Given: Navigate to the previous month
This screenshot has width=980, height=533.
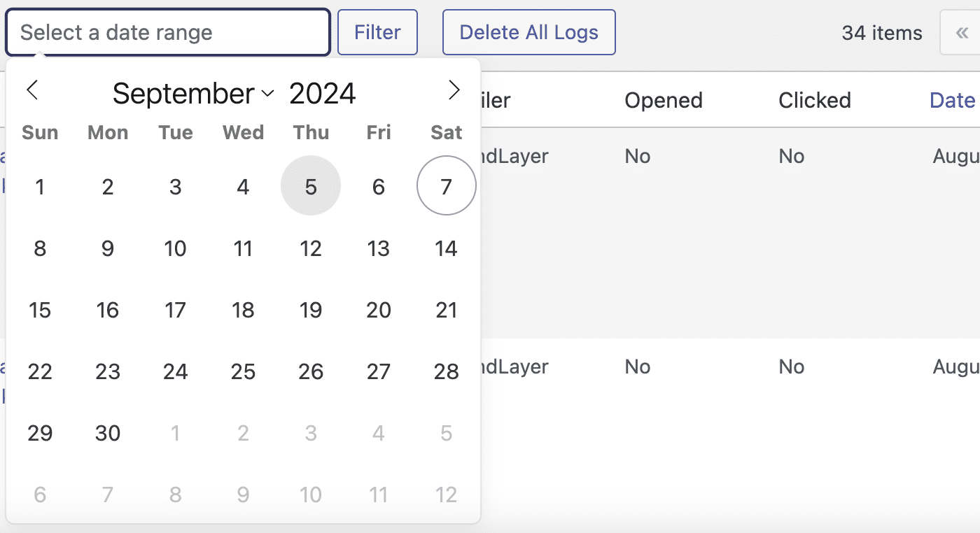Looking at the screenshot, I should click(32, 90).
